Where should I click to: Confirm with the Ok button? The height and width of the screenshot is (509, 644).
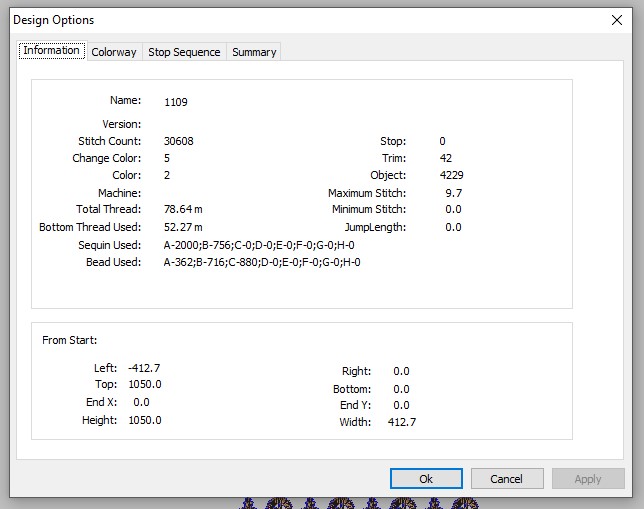click(x=426, y=479)
